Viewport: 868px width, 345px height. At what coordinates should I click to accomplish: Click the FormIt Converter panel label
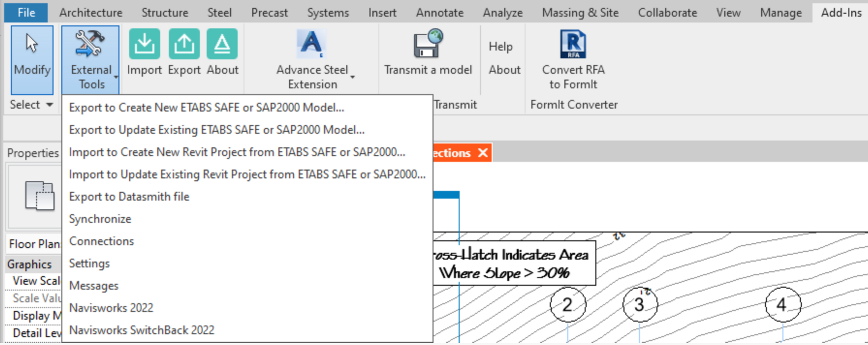point(574,105)
